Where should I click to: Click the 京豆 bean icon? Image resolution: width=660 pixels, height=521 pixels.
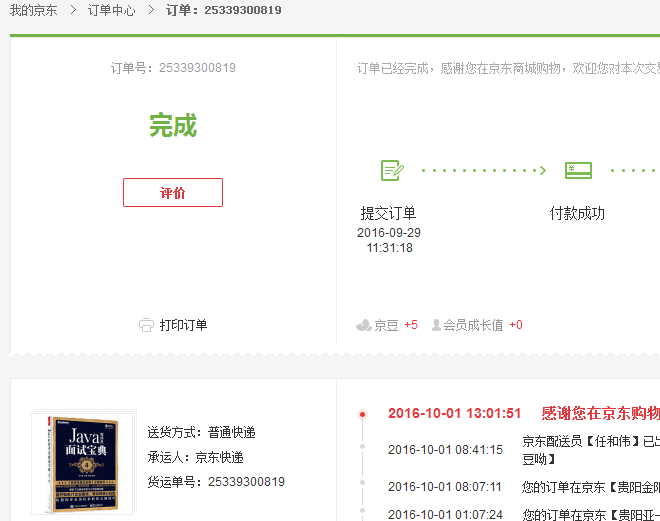click(364, 325)
